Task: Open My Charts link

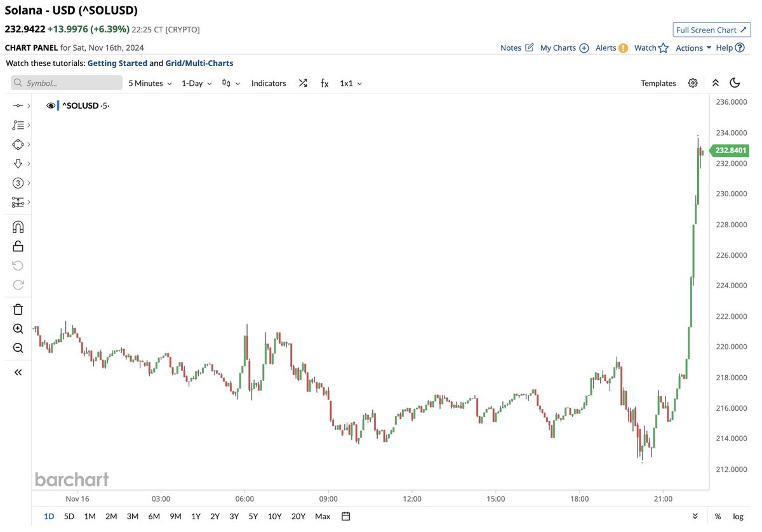Action: coord(565,48)
